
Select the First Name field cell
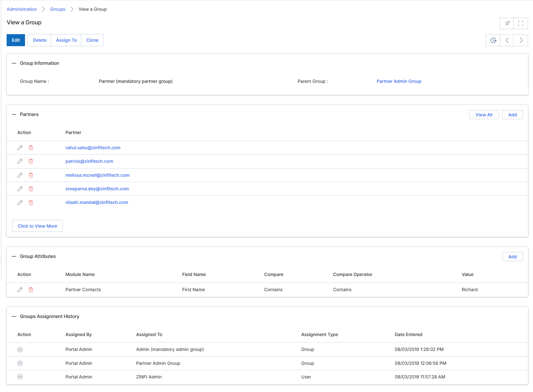(194, 290)
